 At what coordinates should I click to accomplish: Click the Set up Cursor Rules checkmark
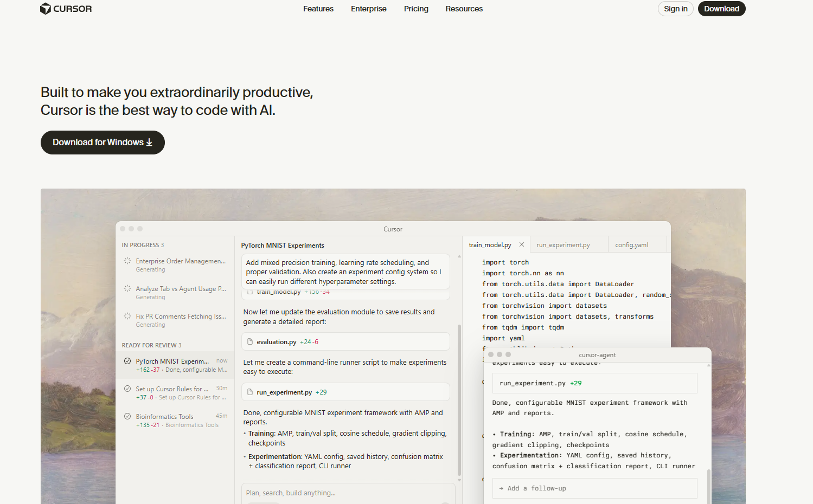pyautogui.click(x=127, y=389)
